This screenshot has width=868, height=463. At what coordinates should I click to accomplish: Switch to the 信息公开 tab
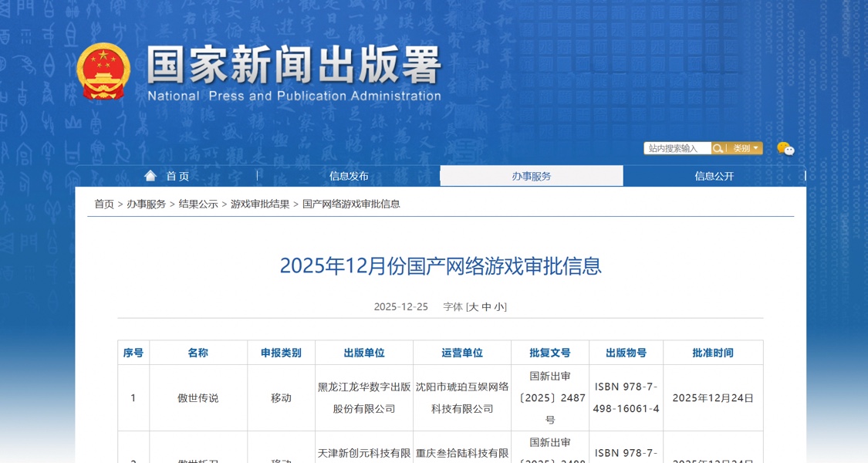714,175
